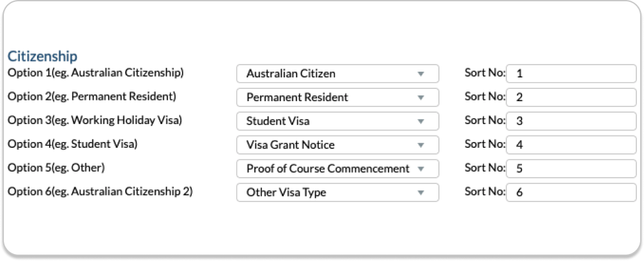This screenshot has height=261, width=644.
Task: Click the arrow beside Proof of Course Commencement
Action: tap(420, 169)
